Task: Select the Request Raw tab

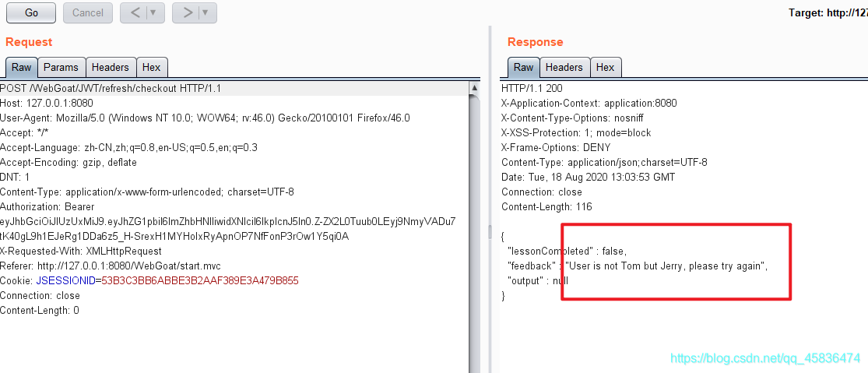Action: (22, 67)
